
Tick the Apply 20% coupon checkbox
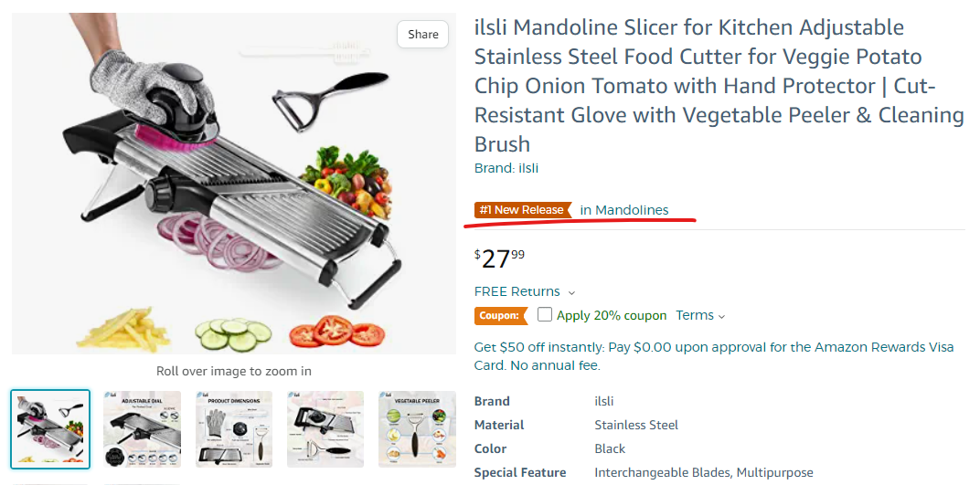(545, 315)
